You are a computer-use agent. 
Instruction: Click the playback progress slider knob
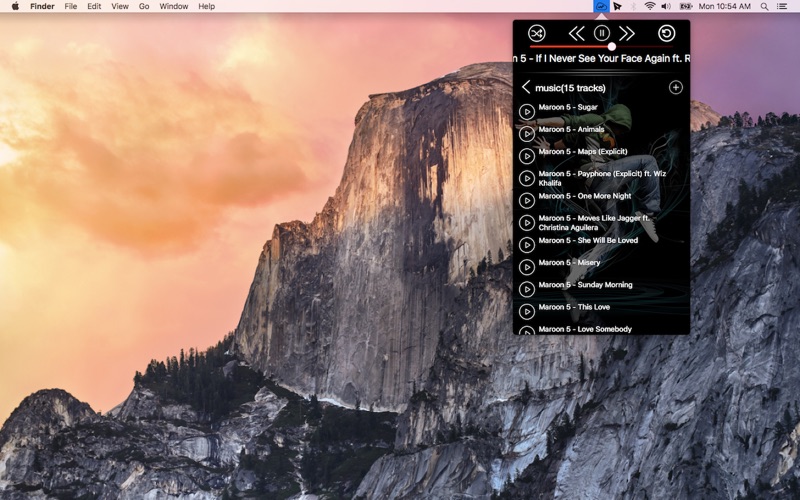pyautogui.click(x=612, y=46)
